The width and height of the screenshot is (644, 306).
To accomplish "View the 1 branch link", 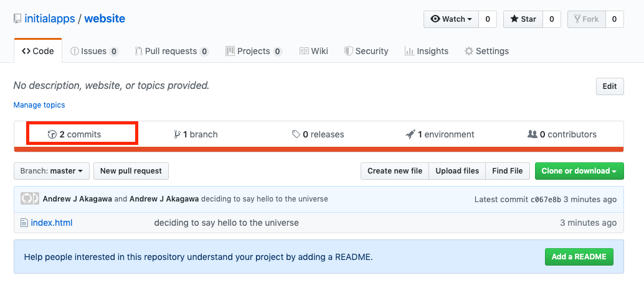I will 196,134.
